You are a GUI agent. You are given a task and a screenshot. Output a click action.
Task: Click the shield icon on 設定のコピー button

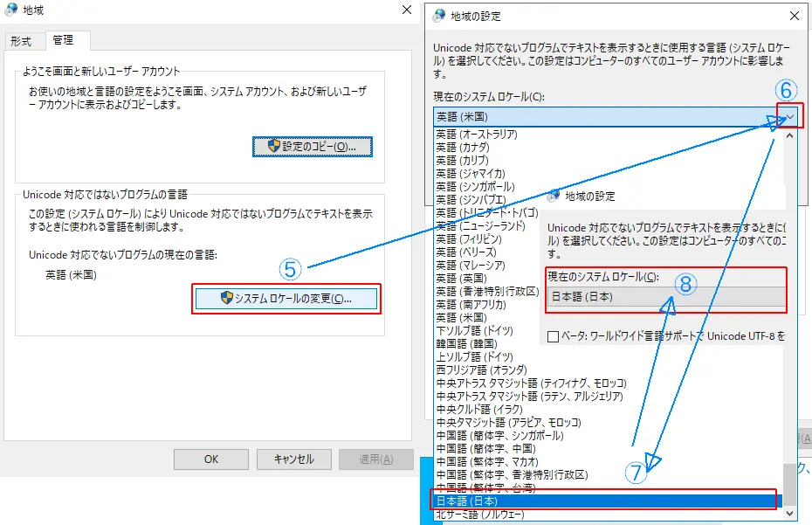coord(273,146)
